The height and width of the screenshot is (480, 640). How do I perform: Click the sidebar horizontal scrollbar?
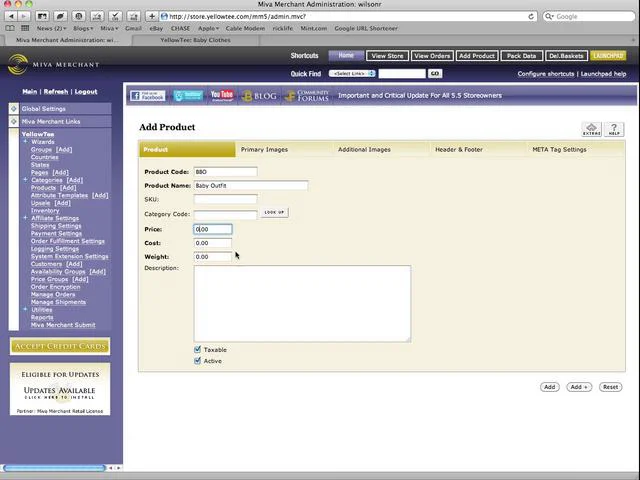click(54, 468)
